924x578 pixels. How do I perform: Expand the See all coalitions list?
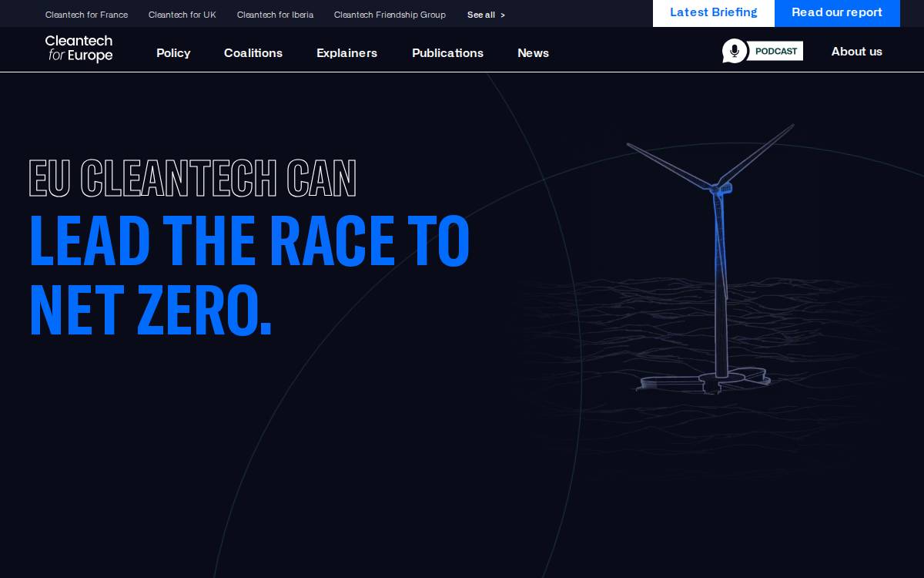(x=486, y=15)
